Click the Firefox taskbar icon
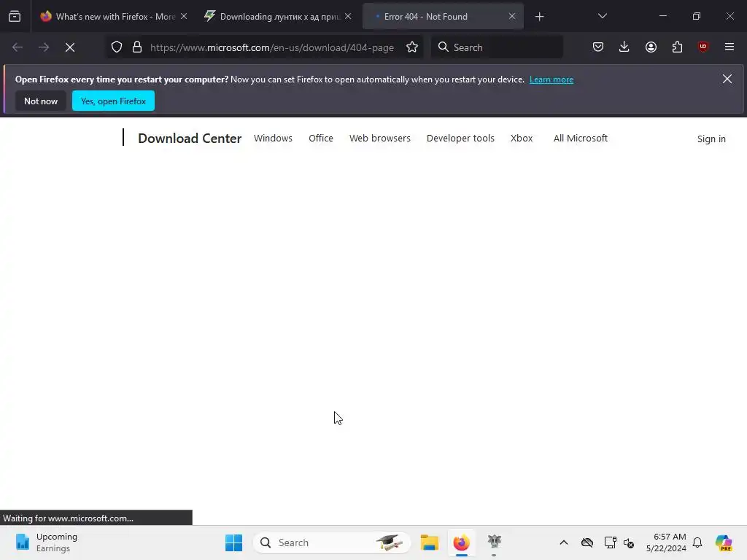Image resolution: width=747 pixels, height=560 pixels. click(x=461, y=542)
